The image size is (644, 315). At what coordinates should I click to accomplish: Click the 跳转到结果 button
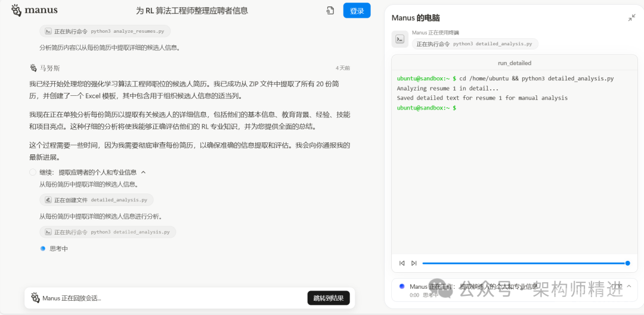pyautogui.click(x=329, y=298)
